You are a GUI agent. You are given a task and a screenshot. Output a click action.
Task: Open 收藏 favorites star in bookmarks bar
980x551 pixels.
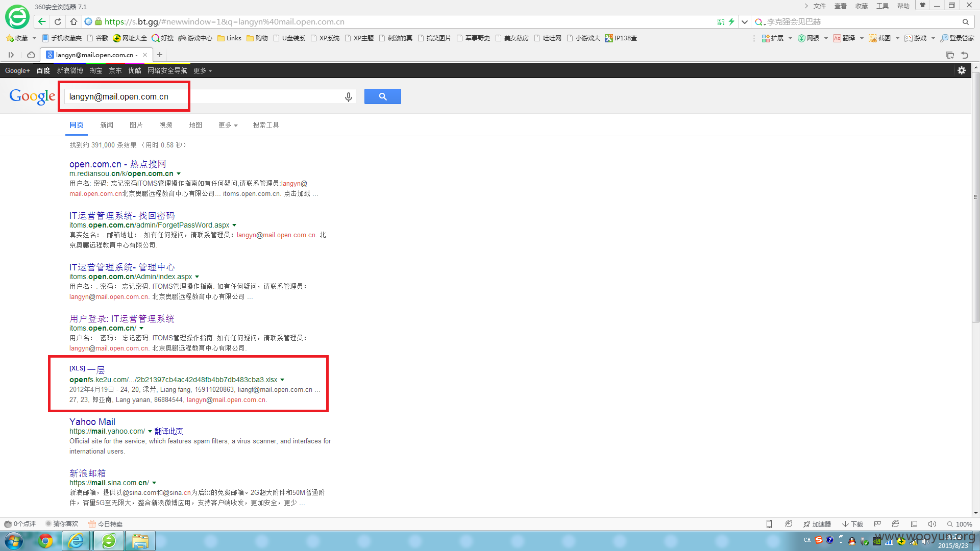(17, 38)
